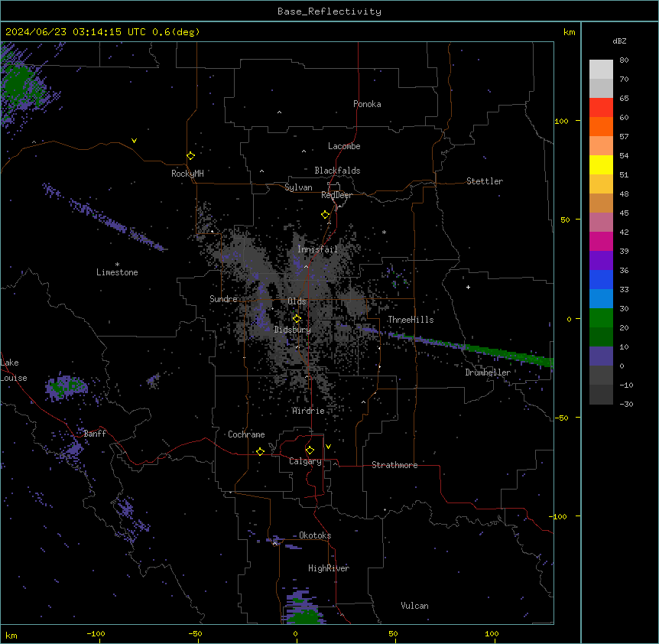Screen dimensions: 659x644
Task: Click the -30 value on the dBZ legend
Action: click(x=626, y=404)
